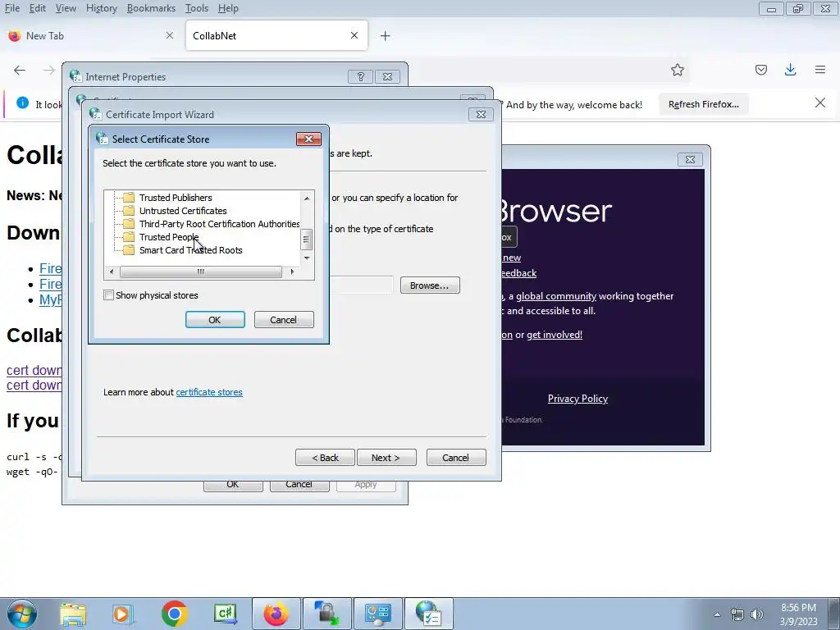Open the View menu
The width and height of the screenshot is (840, 630).
(66, 8)
